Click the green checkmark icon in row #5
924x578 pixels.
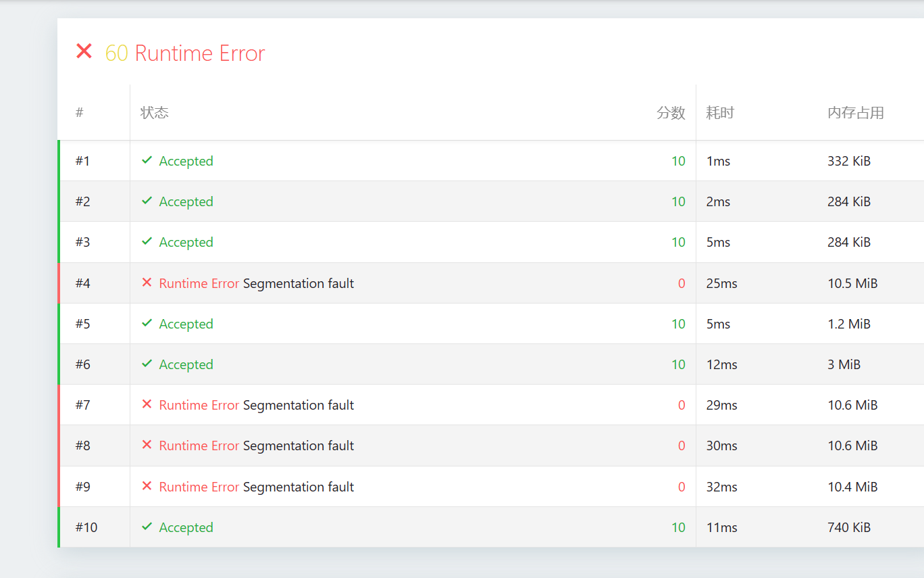click(147, 323)
